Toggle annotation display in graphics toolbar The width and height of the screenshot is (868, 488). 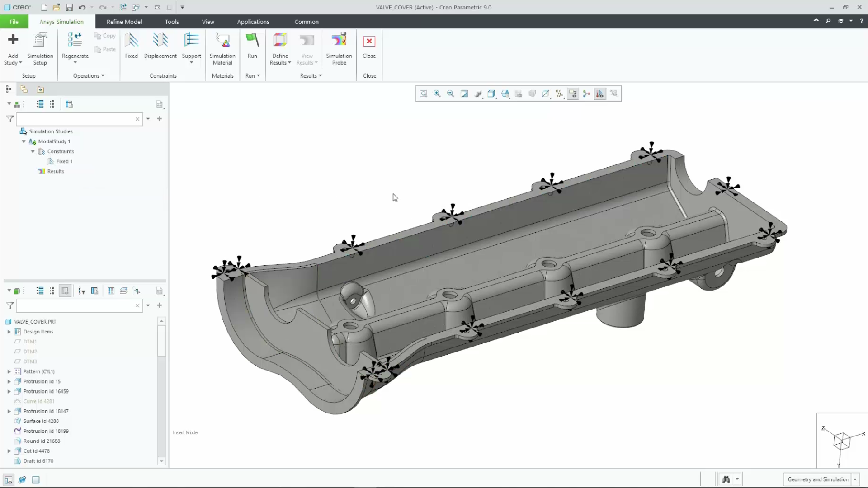[573, 94]
